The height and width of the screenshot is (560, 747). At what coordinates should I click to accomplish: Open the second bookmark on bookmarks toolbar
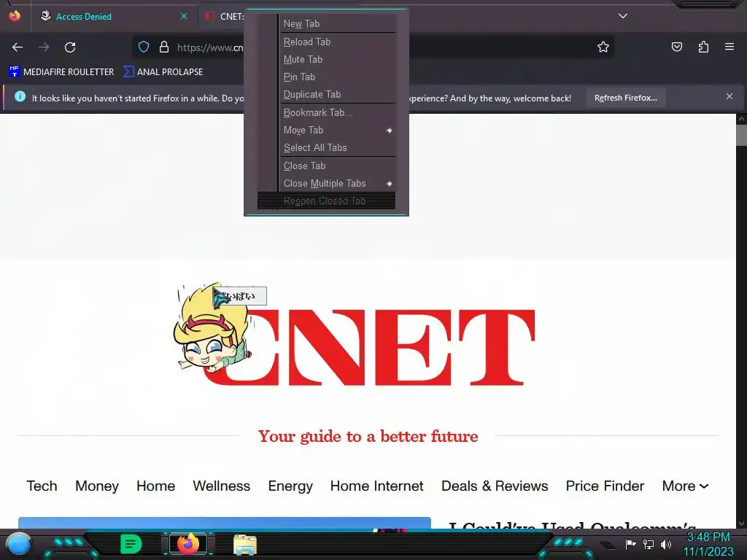click(x=163, y=72)
